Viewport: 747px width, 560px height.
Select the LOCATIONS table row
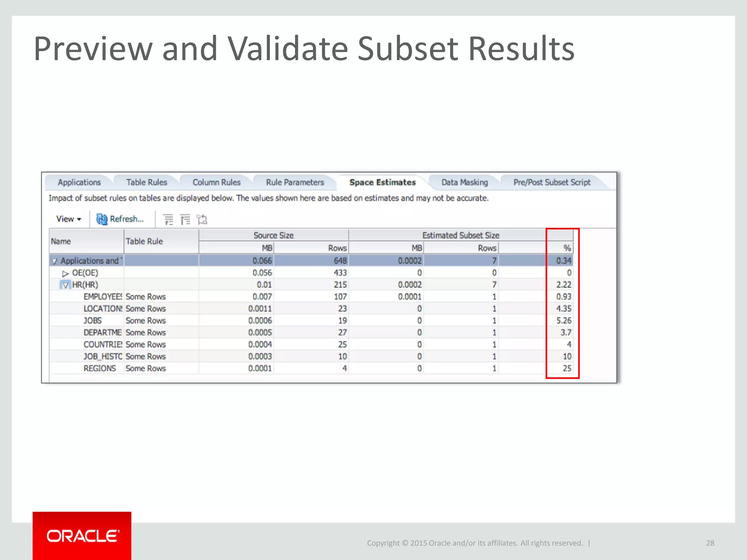311,309
